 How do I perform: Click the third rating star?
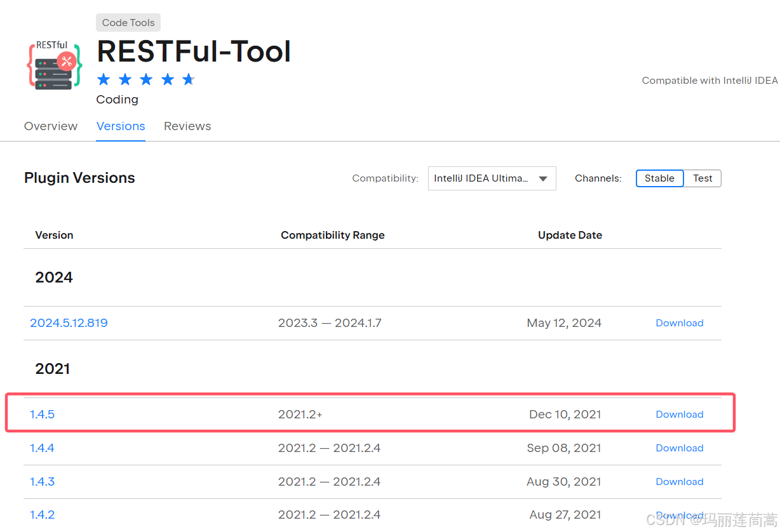(145, 79)
